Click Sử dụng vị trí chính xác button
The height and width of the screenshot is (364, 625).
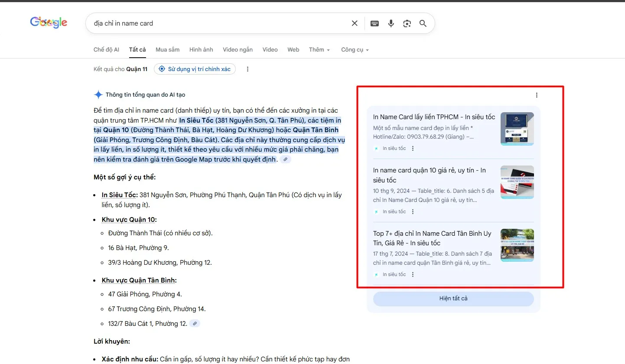(195, 69)
